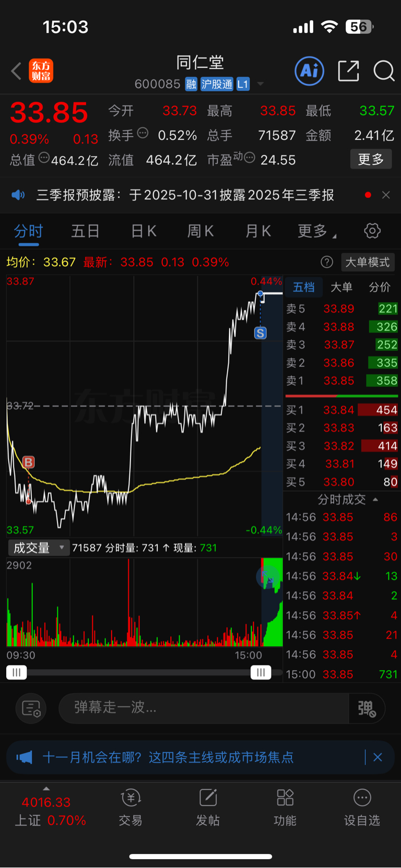Toggle the 弹 danmaku display button

tap(367, 708)
